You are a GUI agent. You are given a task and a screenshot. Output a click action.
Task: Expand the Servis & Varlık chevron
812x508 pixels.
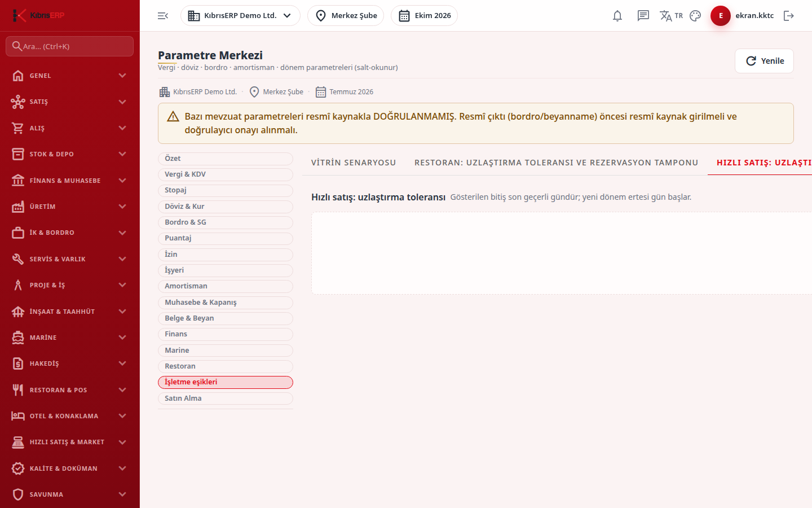pyautogui.click(x=122, y=259)
